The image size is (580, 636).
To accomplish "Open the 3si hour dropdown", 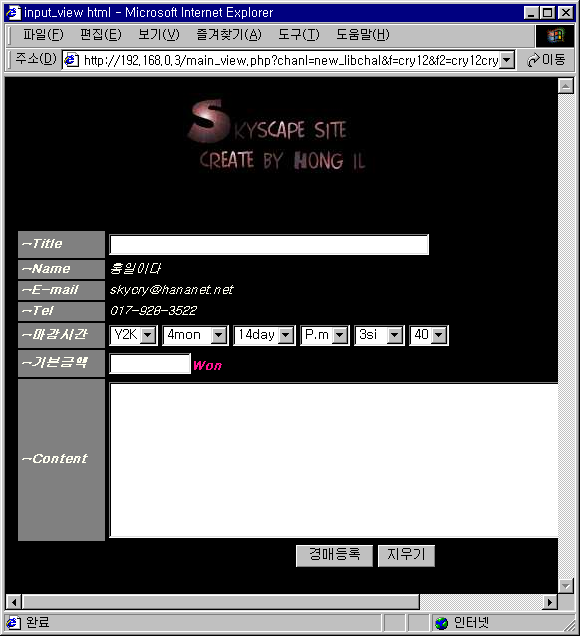I will pos(379,335).
